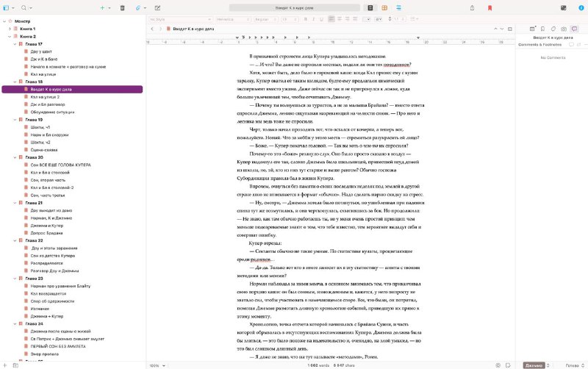Go to previous document with up arrow
Viewport: 588px width, 369px height.
[x=495, y=29]
